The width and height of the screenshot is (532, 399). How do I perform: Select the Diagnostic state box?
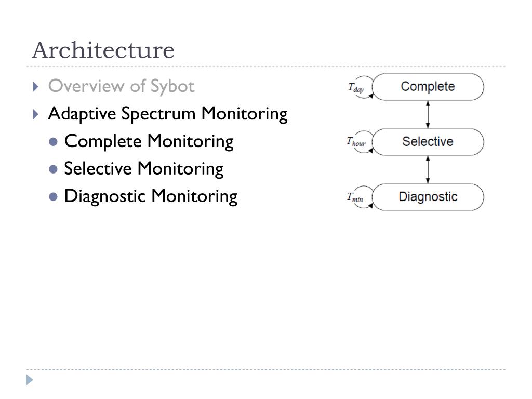pos(428,197)
